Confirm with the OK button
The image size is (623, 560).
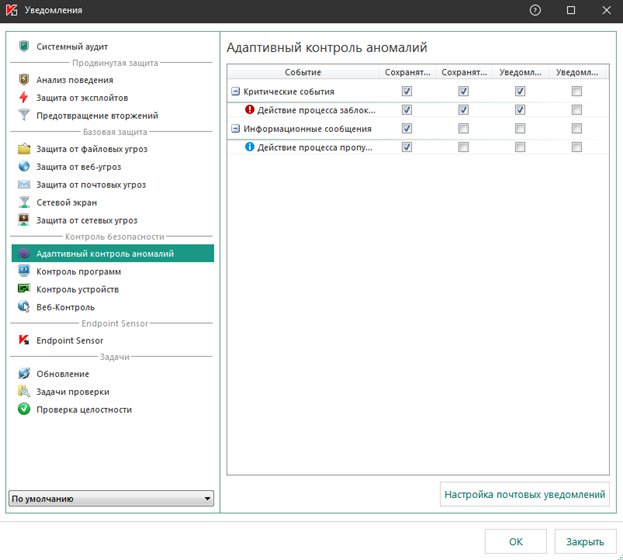516,542
